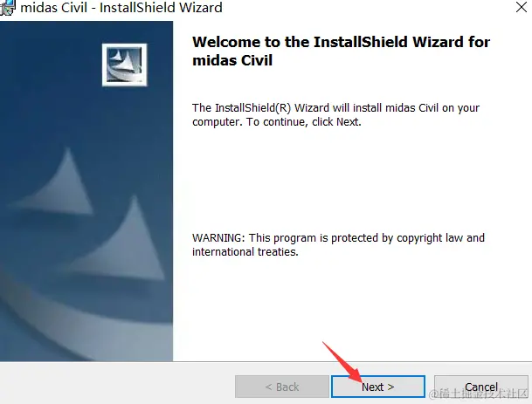This screenshot has height=404, width=532.
Task: Click the midas Civil logo thumbnail
Action: click(125, 65)
